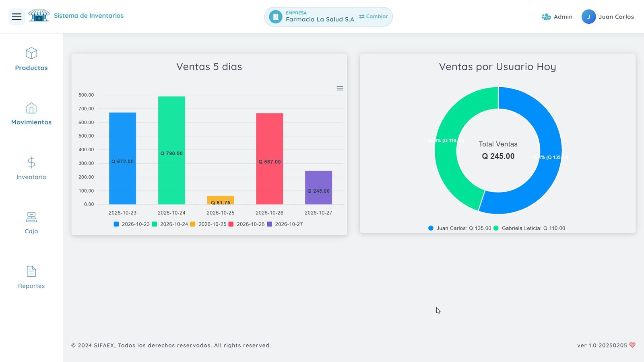This screenshot has width=644, height=362.
Task: Open the bar chart options menu
Action: pos(340,88)
